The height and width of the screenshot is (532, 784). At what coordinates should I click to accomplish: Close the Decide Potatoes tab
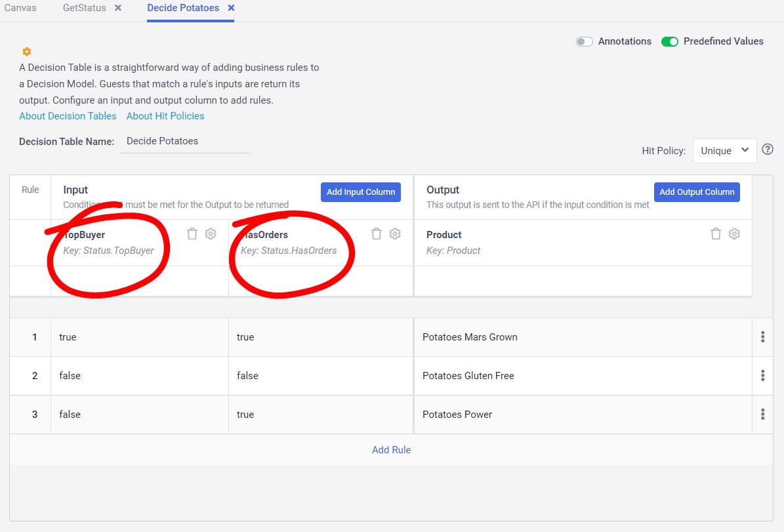point(231,8)
